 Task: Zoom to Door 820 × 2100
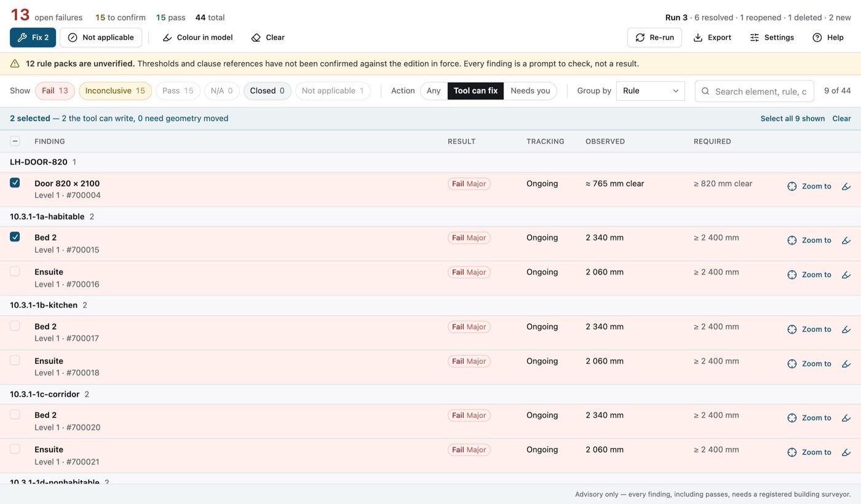point(809,186)
